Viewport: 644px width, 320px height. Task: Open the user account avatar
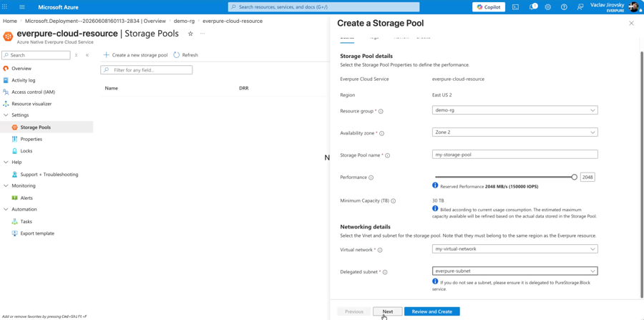(x=634, y=7)
